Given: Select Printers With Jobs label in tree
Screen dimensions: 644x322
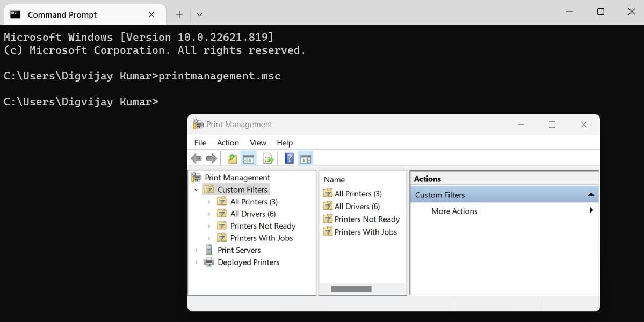Looking at the screenshot, I should point(262,238).
